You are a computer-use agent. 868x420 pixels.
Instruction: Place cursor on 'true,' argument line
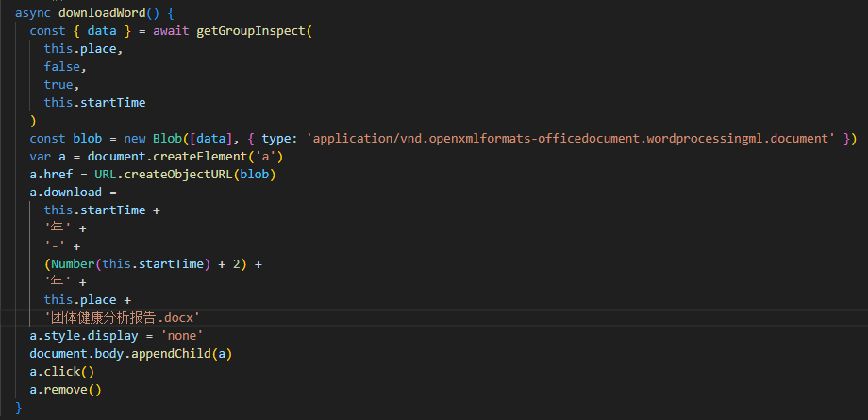[x=61, y=85]
